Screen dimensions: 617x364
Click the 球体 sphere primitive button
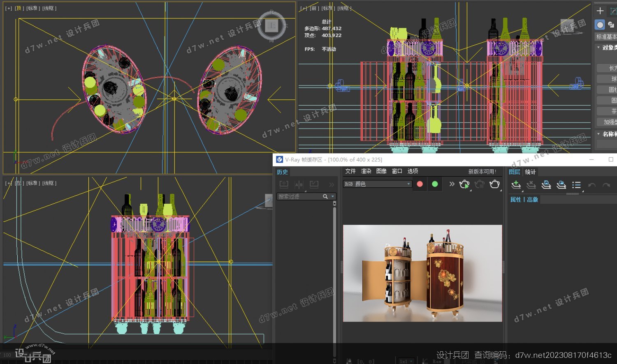pyautogui.click(x=607, y=79)
